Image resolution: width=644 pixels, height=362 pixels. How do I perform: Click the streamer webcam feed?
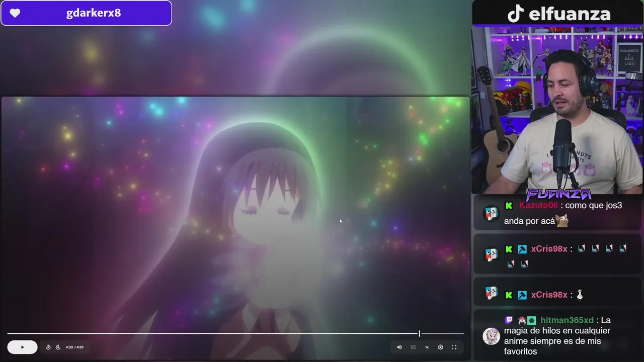tap(557, 110)
